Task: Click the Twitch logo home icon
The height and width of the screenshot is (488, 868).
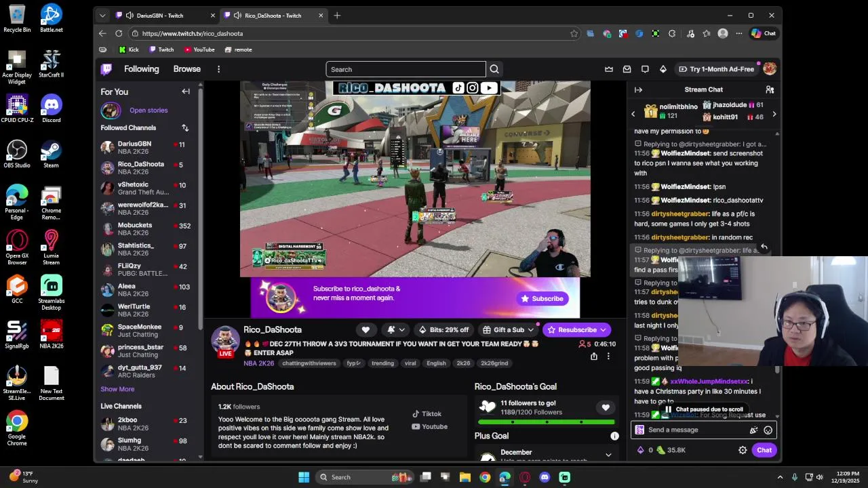Action: [106, 69]
